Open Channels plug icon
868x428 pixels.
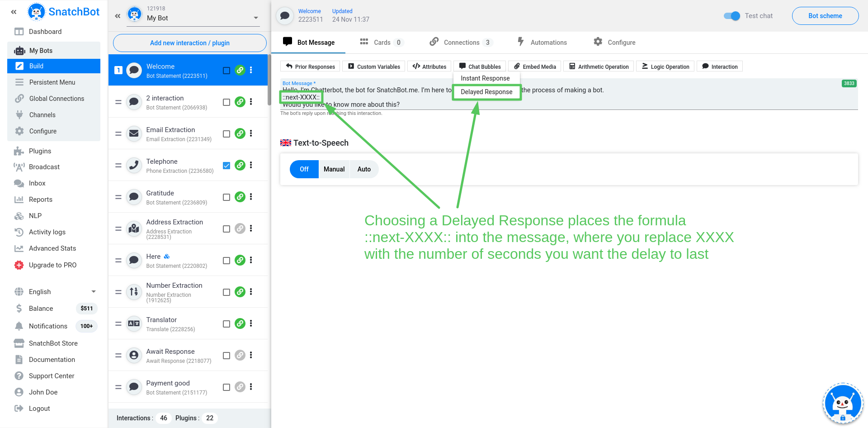19,115
